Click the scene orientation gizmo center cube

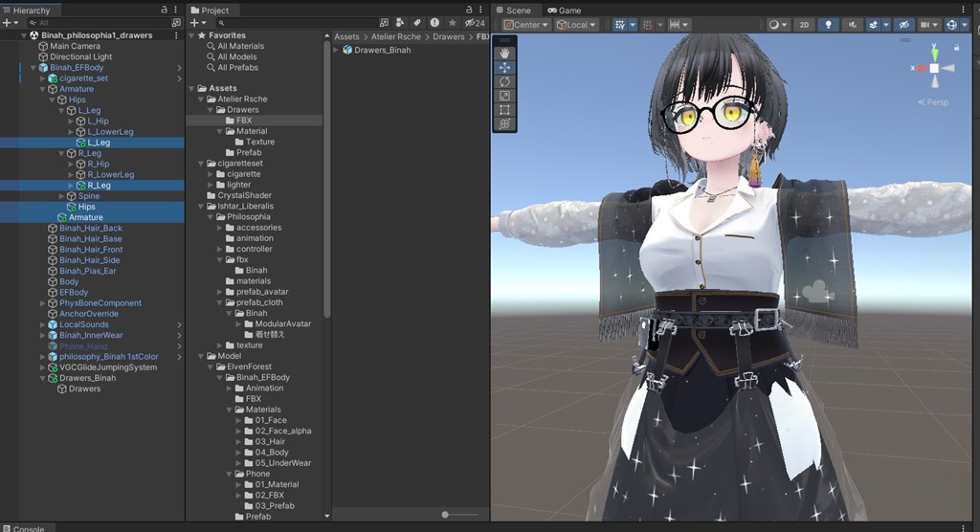tap(934, 68)
